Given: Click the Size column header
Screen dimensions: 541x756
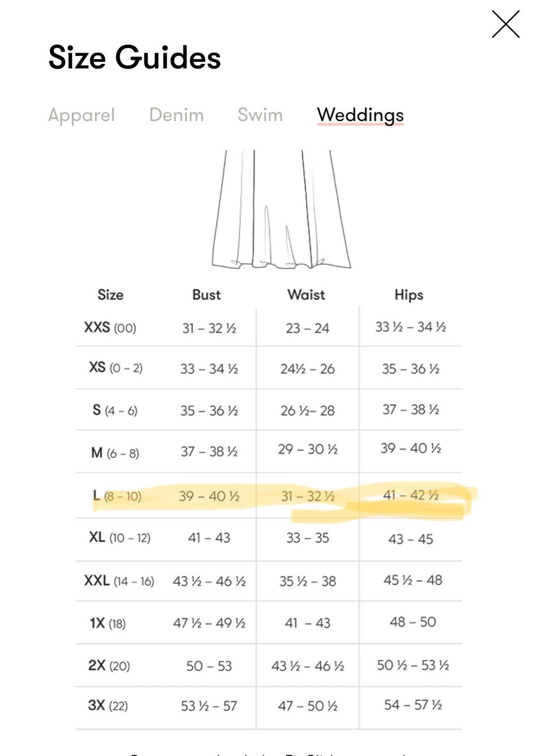Looking at the screenshot, I should pos(110,295).
